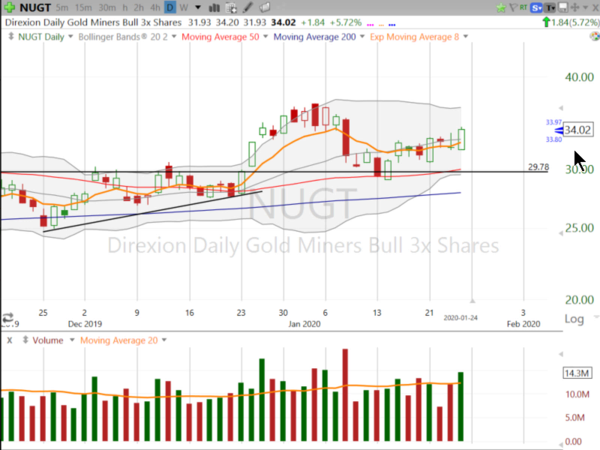Expand the Moving Average 50 dropdown arrow
Screen dimensions: 600x450
click(x=266, y=37)
